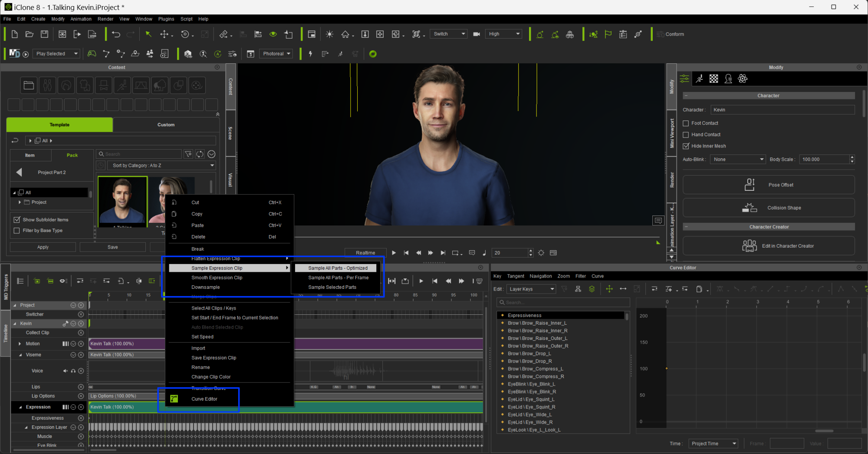Click the current frame number field

tap(510, 253)
